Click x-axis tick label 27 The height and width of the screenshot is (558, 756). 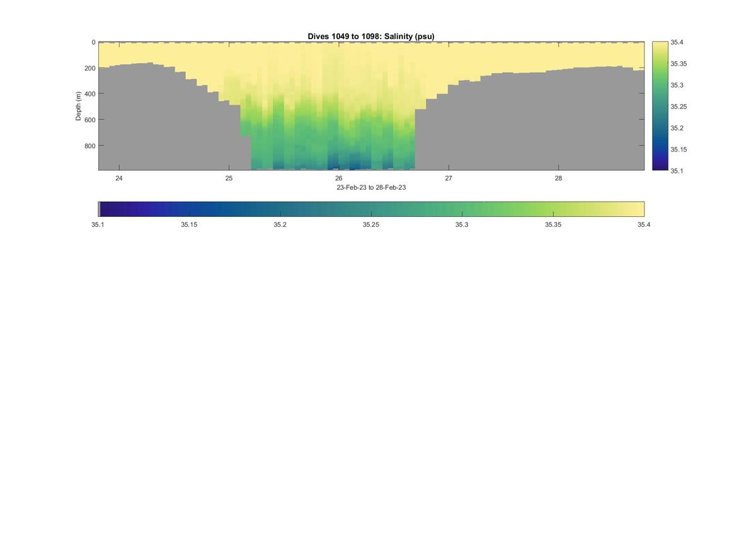449,178
